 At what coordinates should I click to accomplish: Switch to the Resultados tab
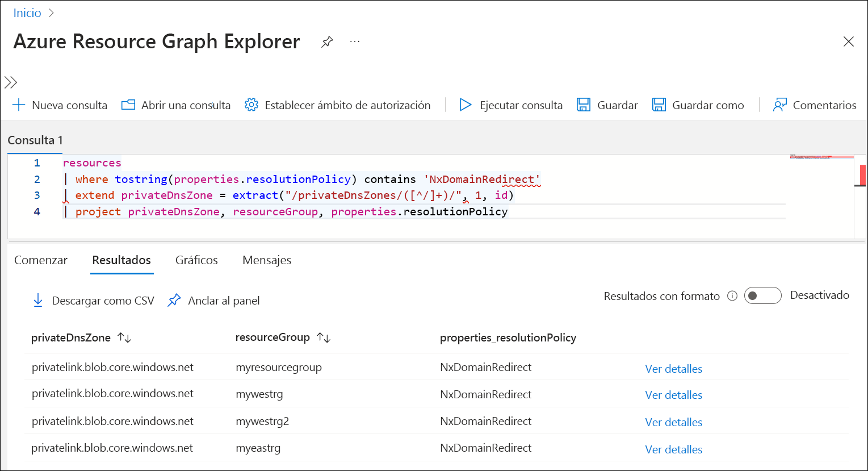click(121, 260)
